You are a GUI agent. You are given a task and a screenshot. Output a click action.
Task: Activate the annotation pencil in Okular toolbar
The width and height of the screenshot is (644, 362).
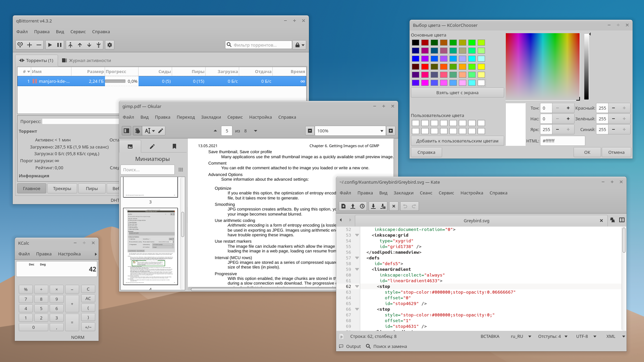(161, 131)
